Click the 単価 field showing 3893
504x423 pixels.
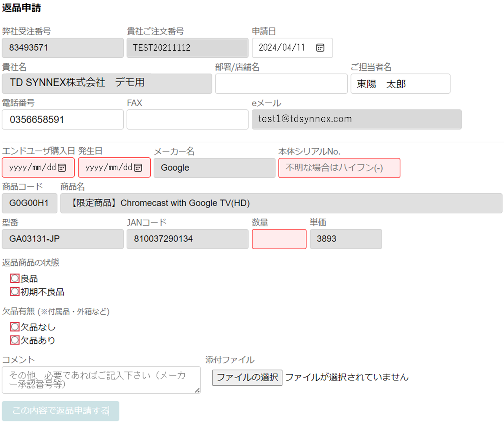(x=346, y=239)
